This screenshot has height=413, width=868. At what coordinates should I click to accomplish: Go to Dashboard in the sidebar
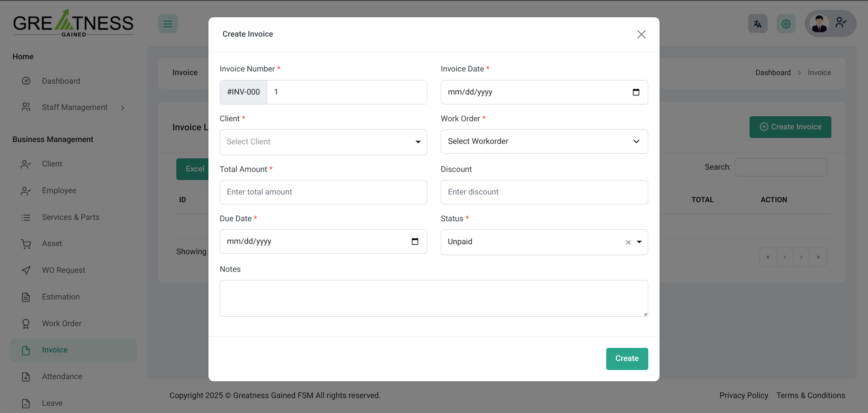61,81
